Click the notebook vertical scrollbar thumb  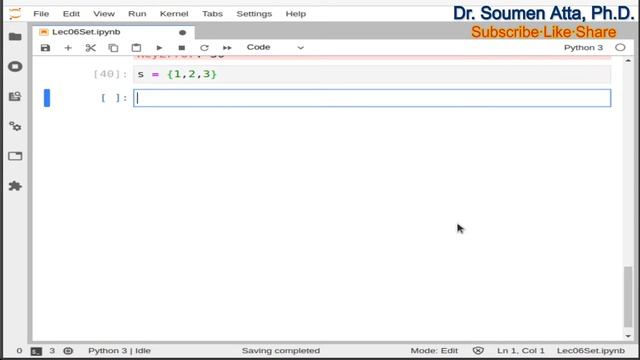tap(628, 297)
